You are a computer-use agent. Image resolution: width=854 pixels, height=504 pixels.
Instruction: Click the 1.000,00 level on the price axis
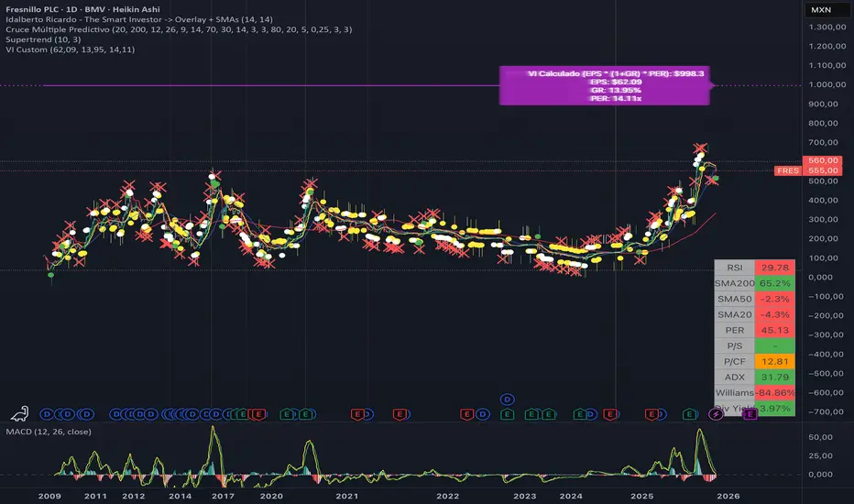827,84
